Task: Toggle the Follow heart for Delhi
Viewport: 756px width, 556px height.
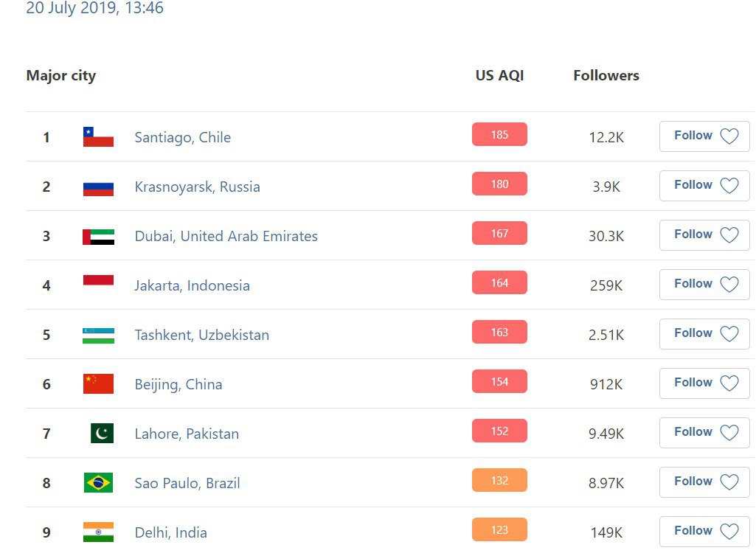Action: 729,532
